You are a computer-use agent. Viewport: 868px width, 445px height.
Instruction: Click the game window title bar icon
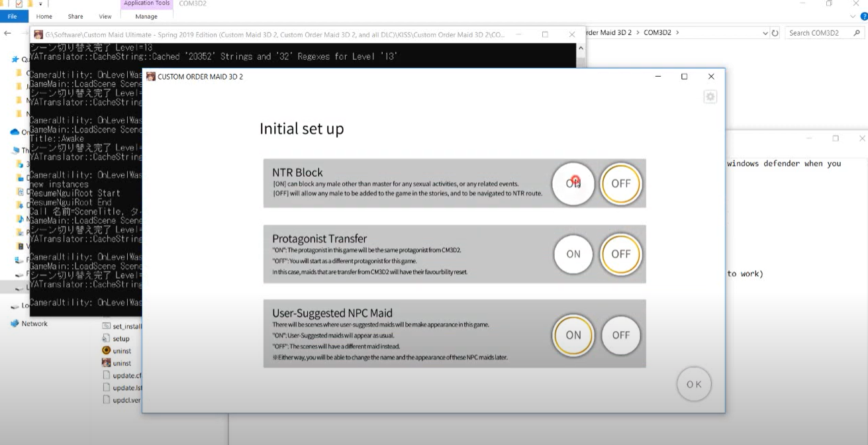tap(151, 77)
